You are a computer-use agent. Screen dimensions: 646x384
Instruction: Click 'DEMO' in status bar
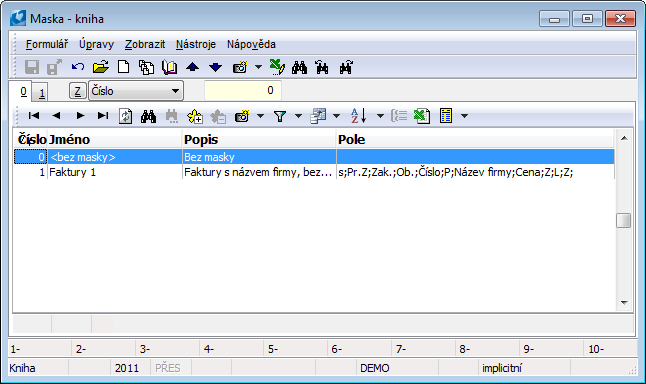click(374, 368)
